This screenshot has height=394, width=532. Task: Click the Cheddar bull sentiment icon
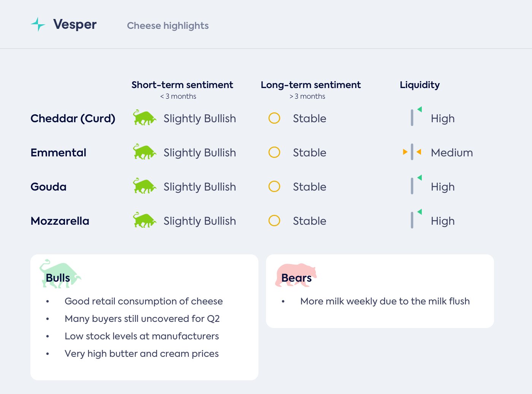point(144,118)
